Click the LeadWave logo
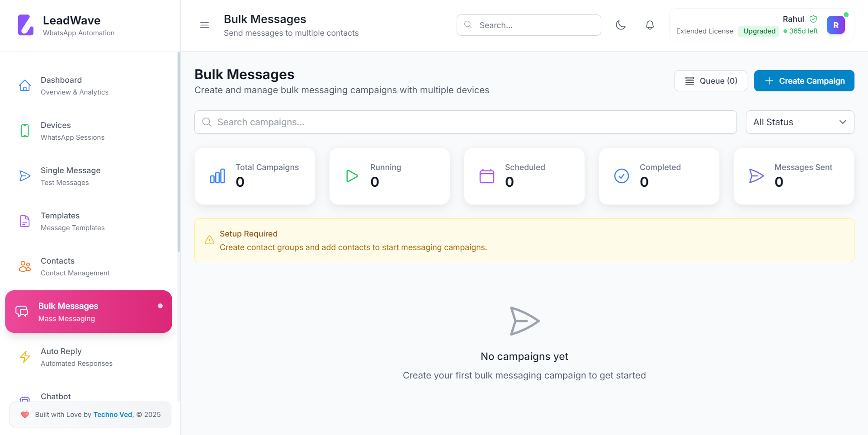 [26, 24]
